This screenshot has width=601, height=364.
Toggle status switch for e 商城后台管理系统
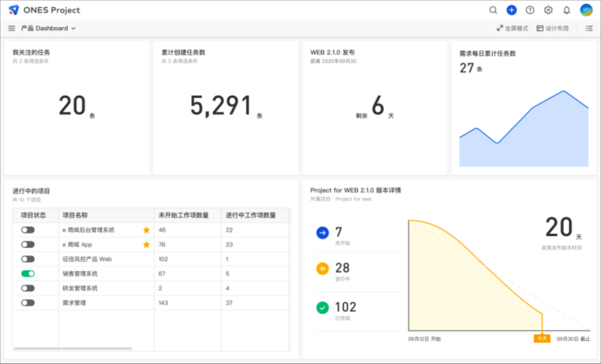click(x=28, y=230)
